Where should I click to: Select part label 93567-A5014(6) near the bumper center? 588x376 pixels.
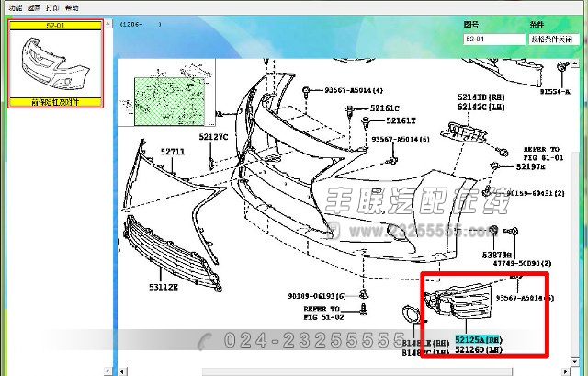pos(401,139)
